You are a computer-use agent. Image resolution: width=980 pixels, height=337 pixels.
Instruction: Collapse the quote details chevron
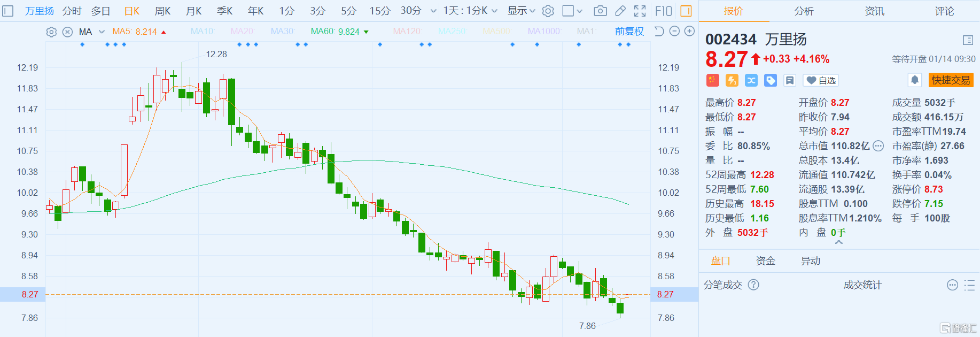(x=839, y=242)
